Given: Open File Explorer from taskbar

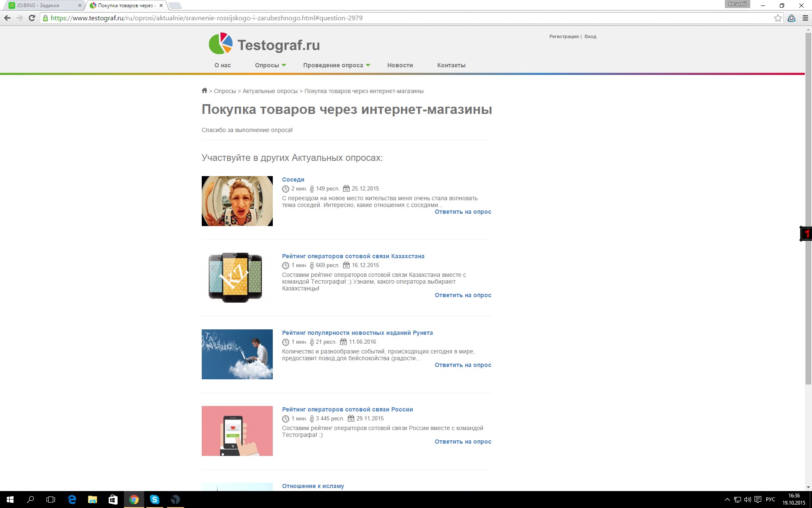Looking at the screenshot, I should point(92,500).
